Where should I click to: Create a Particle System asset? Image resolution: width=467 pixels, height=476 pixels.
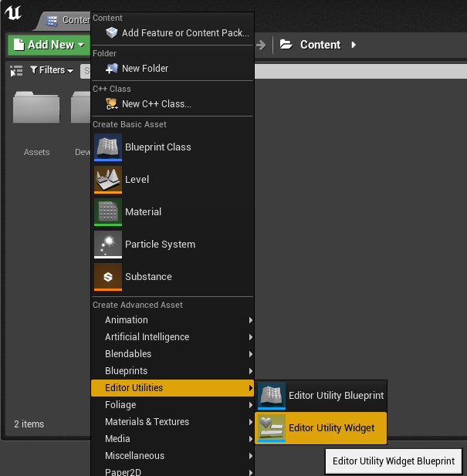(172, 245)
